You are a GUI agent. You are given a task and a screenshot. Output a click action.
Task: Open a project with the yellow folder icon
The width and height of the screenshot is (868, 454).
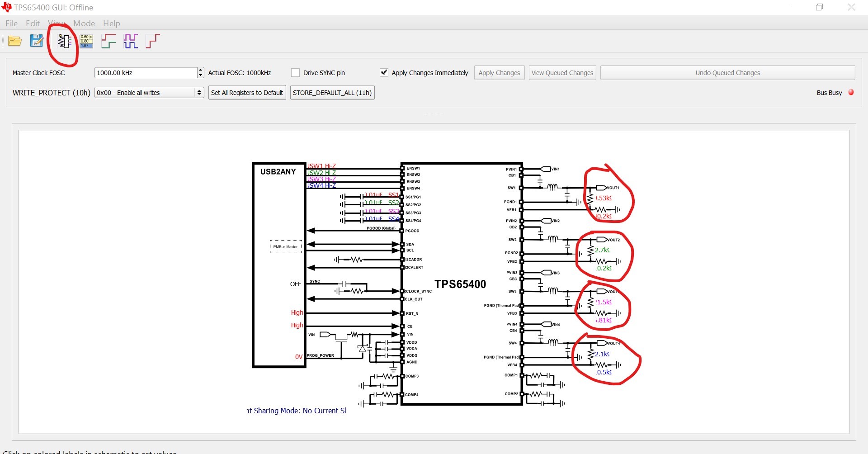tap(15, 41)
